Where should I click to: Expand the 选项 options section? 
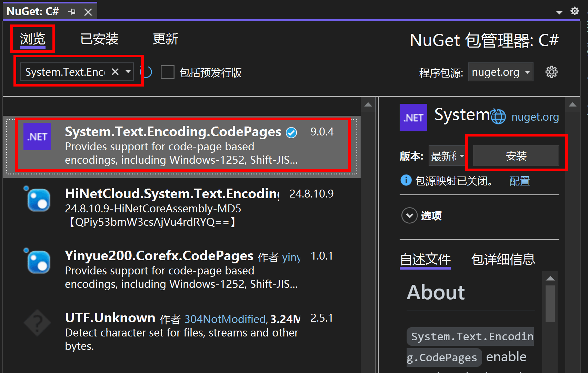click(x=409, y=215)
